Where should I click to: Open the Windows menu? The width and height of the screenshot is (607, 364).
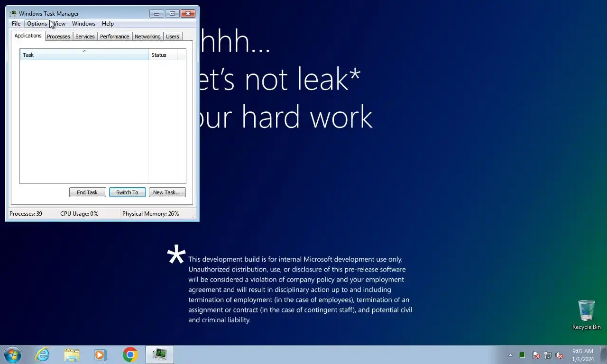point(83,24)
